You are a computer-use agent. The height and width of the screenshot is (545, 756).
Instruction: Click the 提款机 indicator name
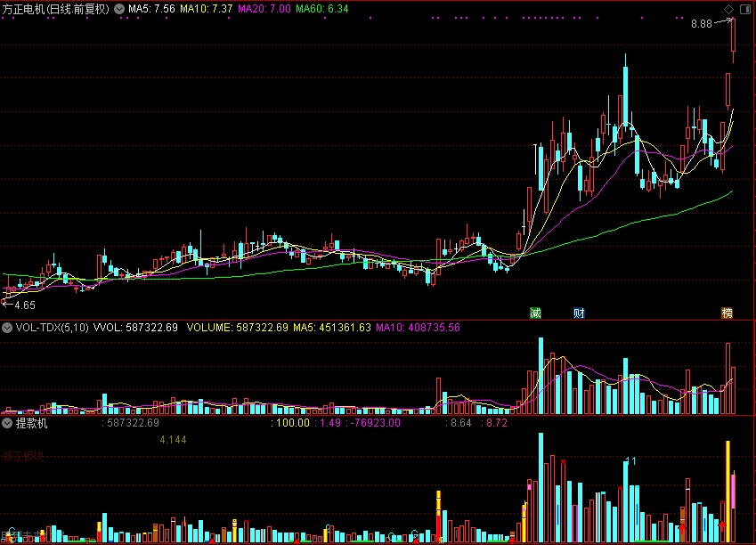pos(31,424)
